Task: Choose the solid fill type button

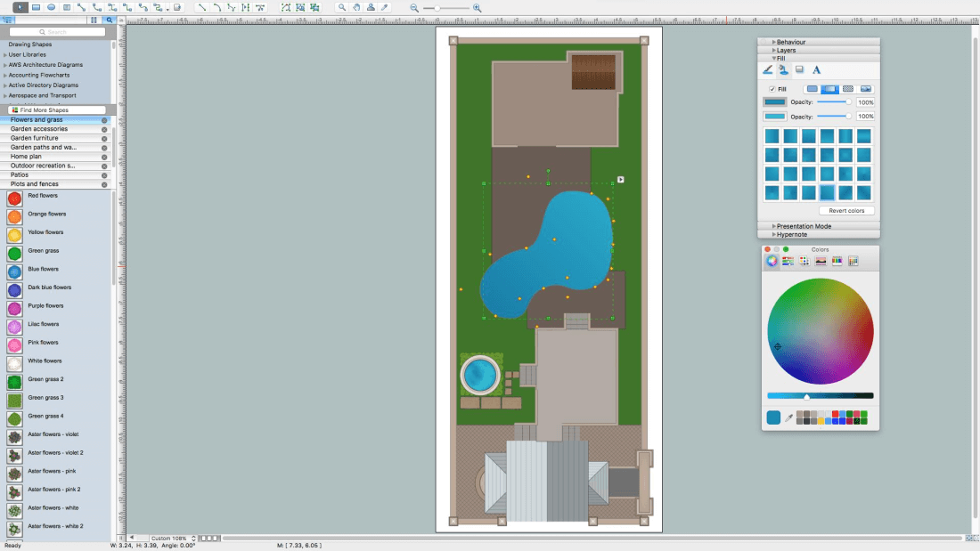Action: click(x=812, y=89)
